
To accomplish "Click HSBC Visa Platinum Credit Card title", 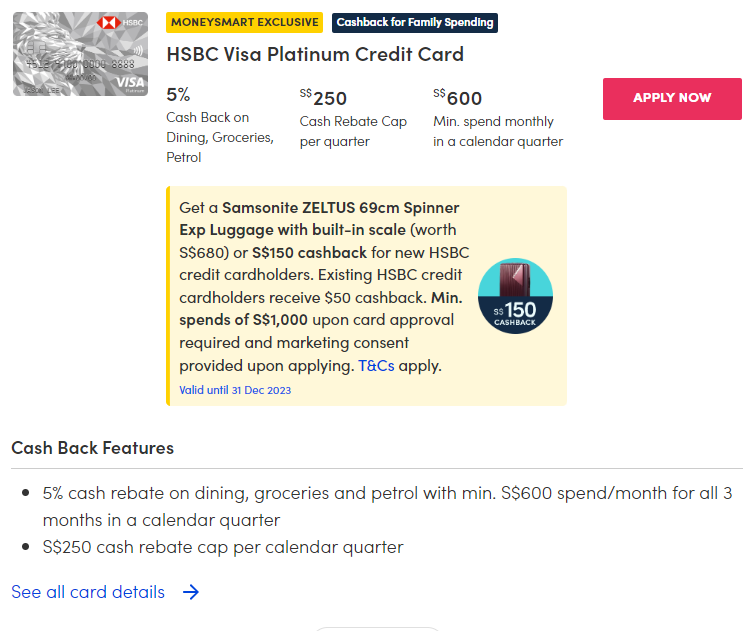I will pyautogui.click(x=315, y=54).
